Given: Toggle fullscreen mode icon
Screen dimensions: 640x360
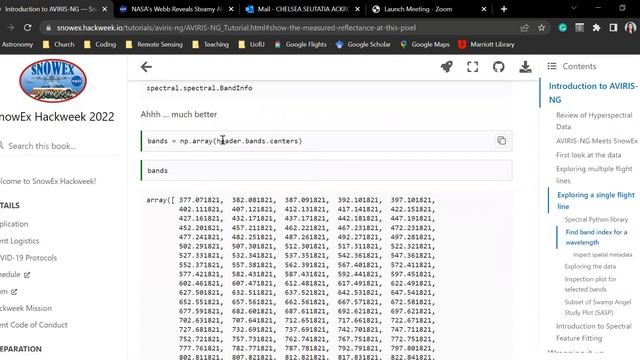Looking at the screenshot, I should [473, 67].
